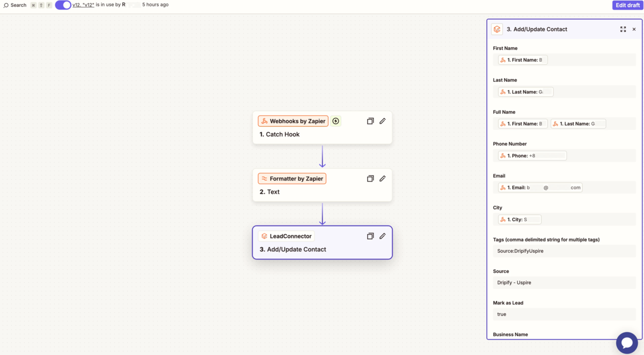
Task: Click pencil edit icon on Formatter Text step
Action: point(382,179)
